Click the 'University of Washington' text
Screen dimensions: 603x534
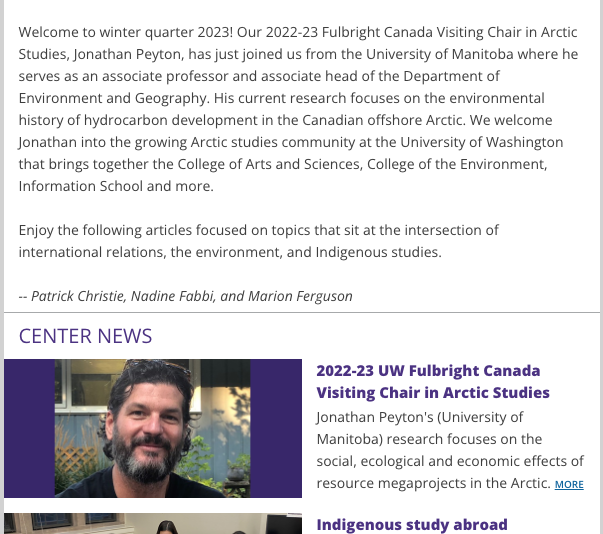(x=481, y=142)
